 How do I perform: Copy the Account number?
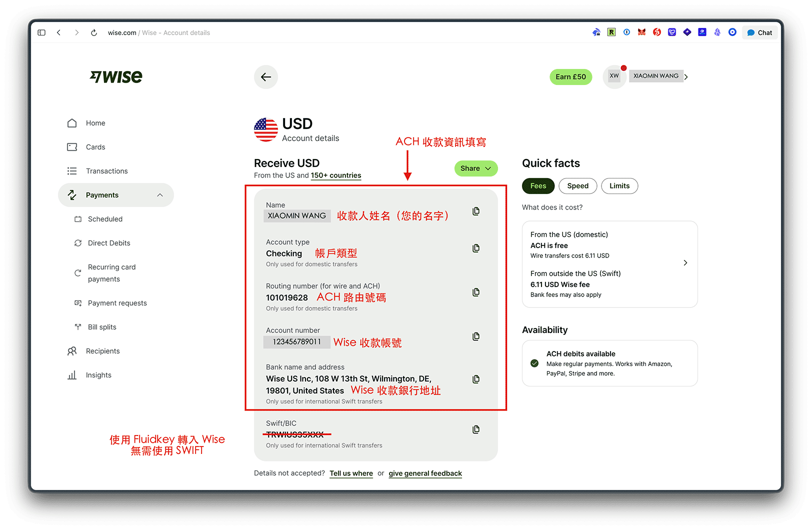(476, 336)
